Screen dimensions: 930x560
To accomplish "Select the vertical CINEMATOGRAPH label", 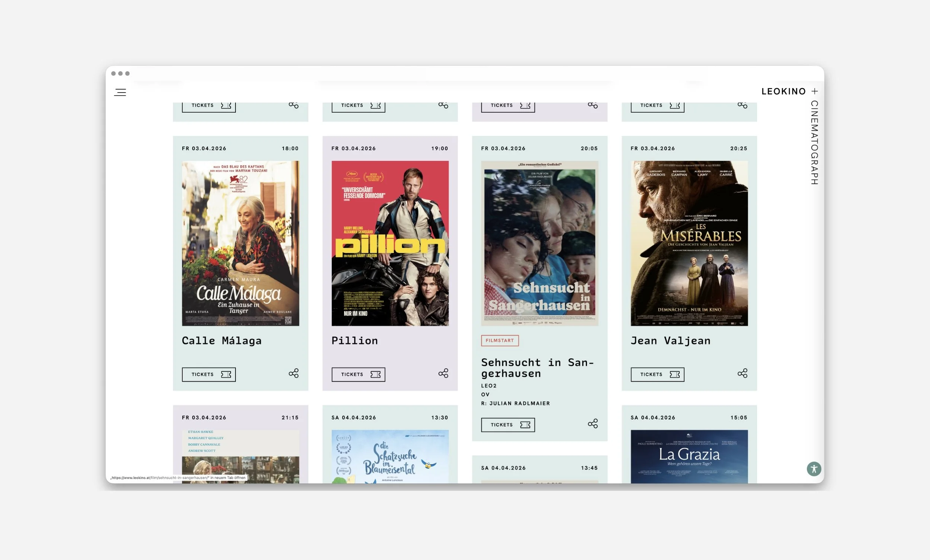I will 814,143.
